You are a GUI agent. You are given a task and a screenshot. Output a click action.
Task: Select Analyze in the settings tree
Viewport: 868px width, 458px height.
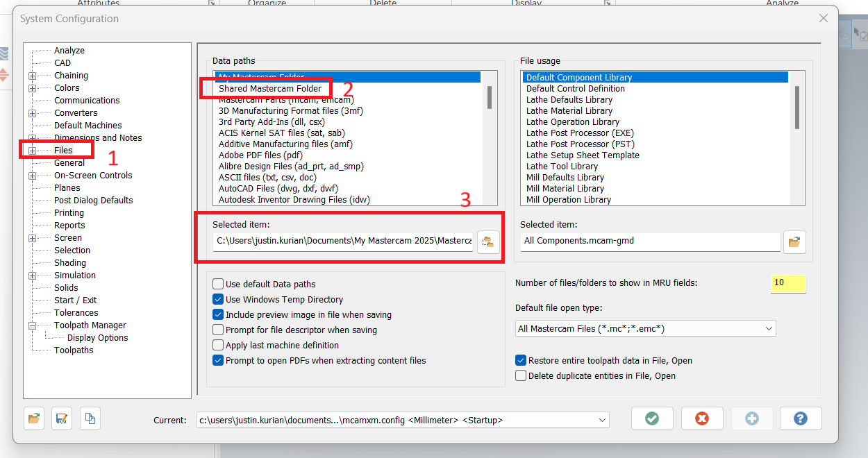pos(69,50)
